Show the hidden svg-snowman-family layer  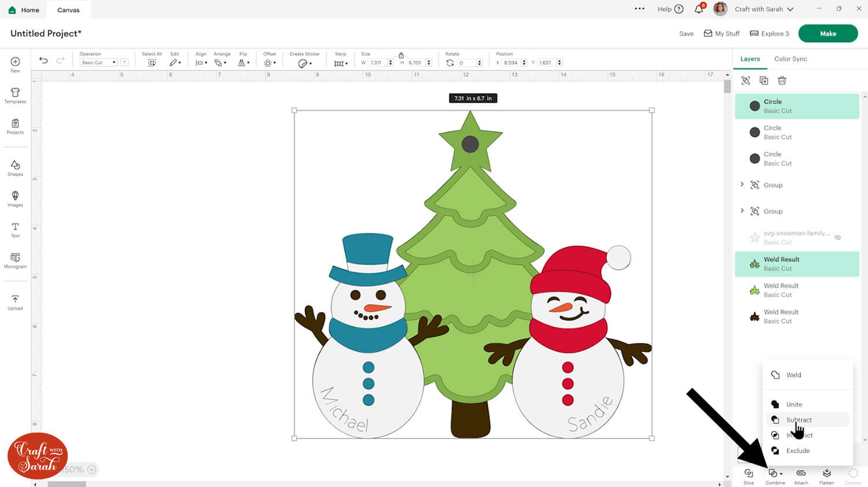837,237
